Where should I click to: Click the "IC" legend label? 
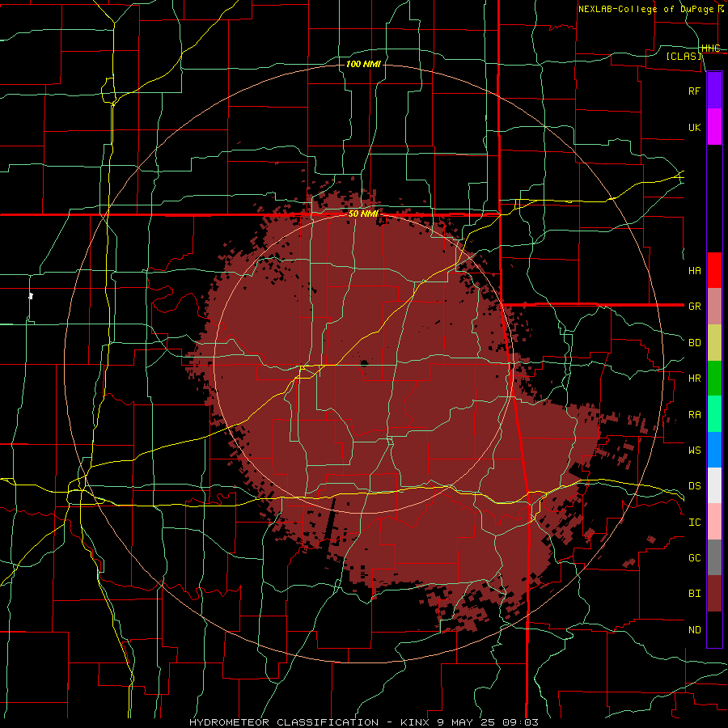[694, 523]
